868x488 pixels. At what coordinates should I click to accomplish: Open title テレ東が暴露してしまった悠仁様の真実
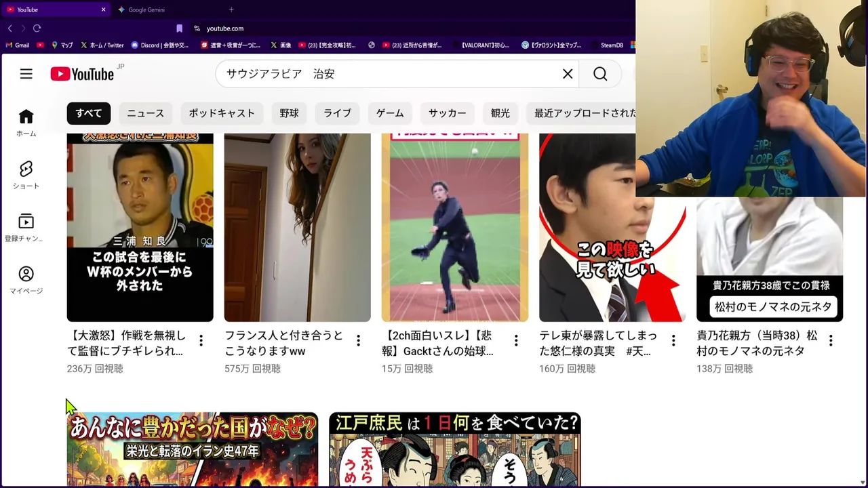[x=598, y=343]
